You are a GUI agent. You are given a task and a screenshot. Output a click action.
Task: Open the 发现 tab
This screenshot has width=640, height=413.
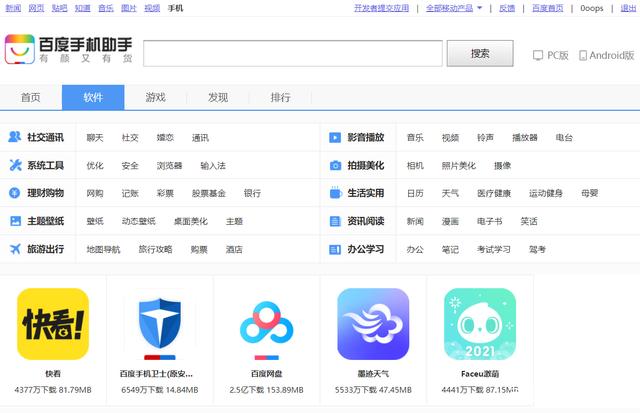[x=218, y=97]
